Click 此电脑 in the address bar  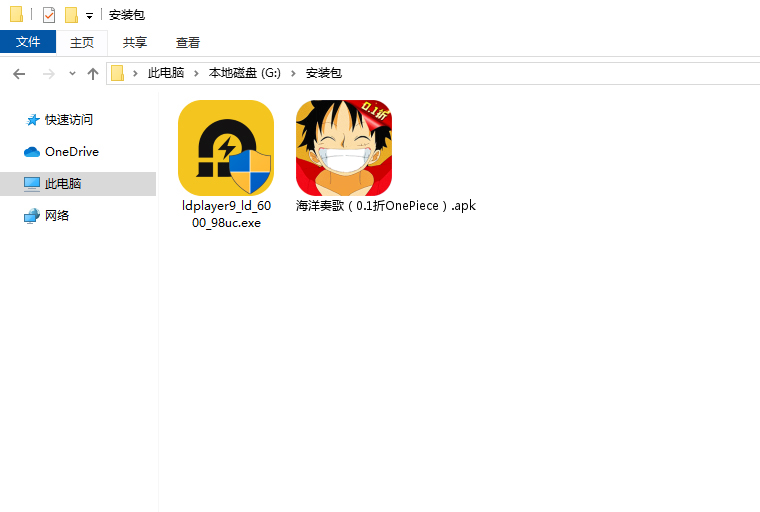[x=166, y=73]
